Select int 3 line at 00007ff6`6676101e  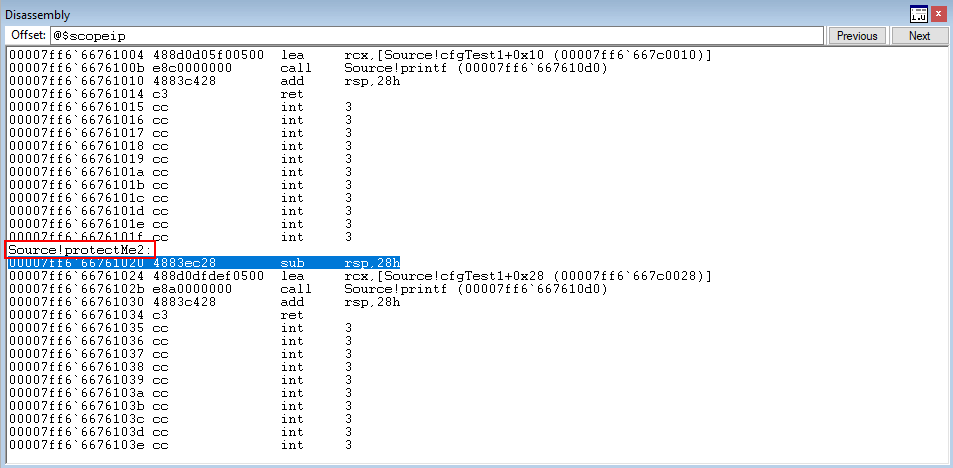click(x=181, y=224)
